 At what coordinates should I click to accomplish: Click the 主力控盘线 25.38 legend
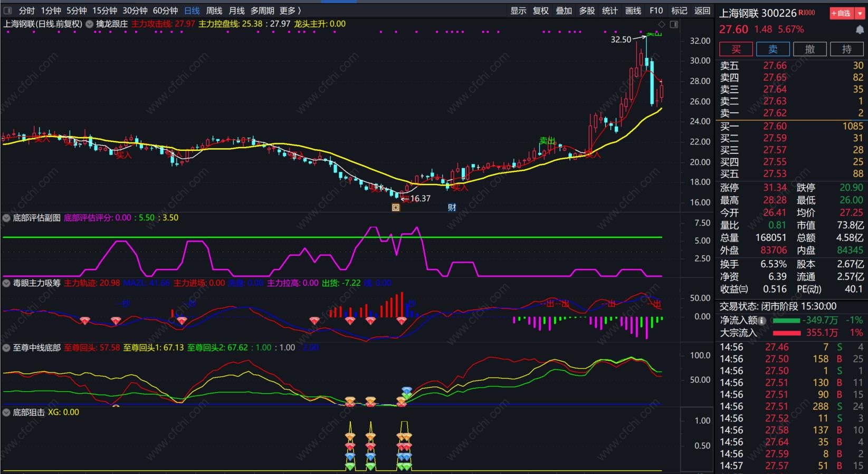coord(231,24)
